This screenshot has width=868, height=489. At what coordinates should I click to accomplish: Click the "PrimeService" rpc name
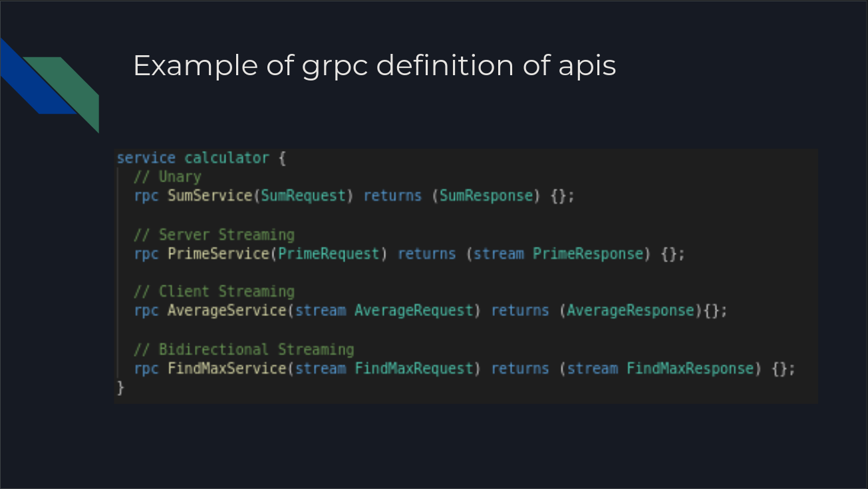pyautogui.click(x=219, y=254)
